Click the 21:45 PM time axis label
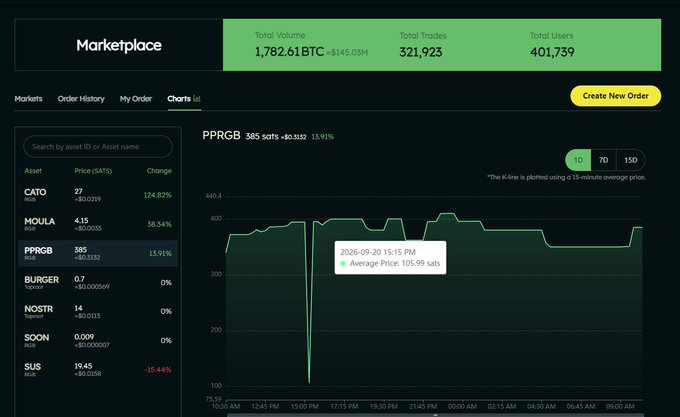The image size is (680, 417). [423, 406]
